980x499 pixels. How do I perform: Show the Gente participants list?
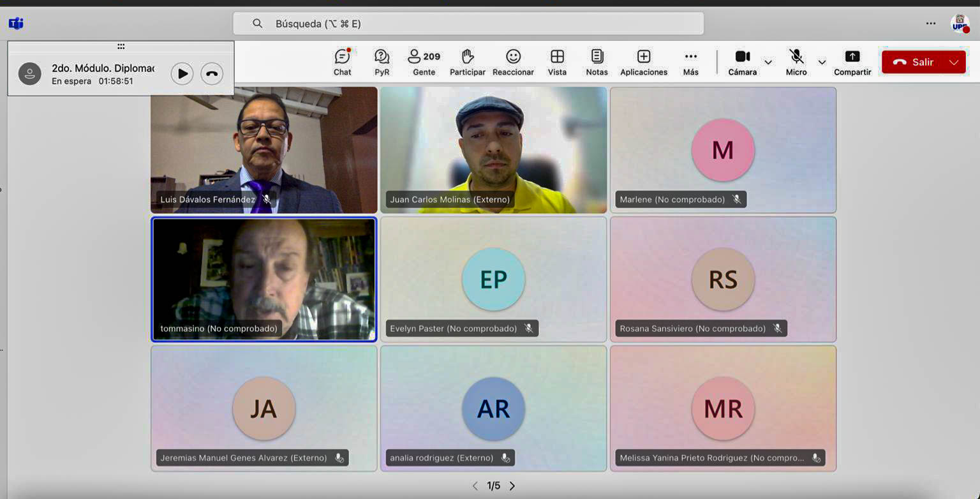[424, 62]
